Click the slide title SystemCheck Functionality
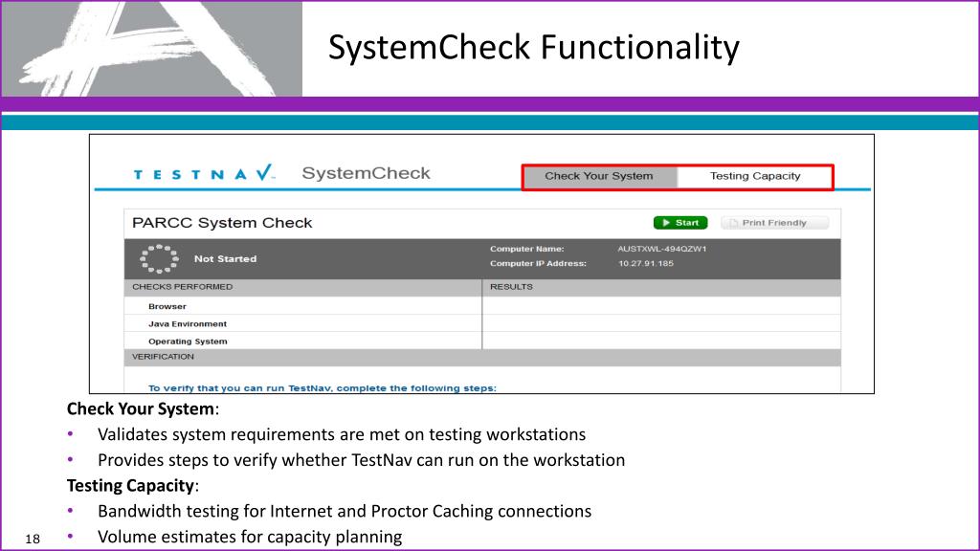 (x=534, y=48)
